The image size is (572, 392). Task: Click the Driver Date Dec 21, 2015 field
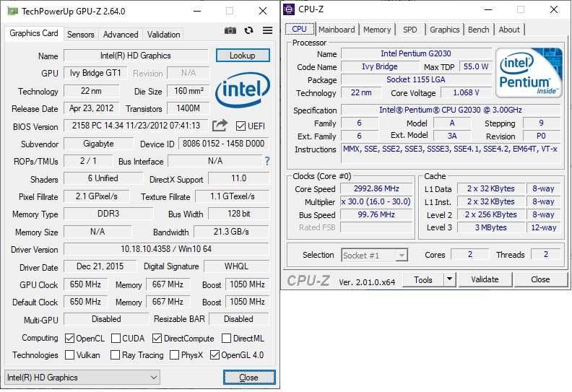point(100,266)
